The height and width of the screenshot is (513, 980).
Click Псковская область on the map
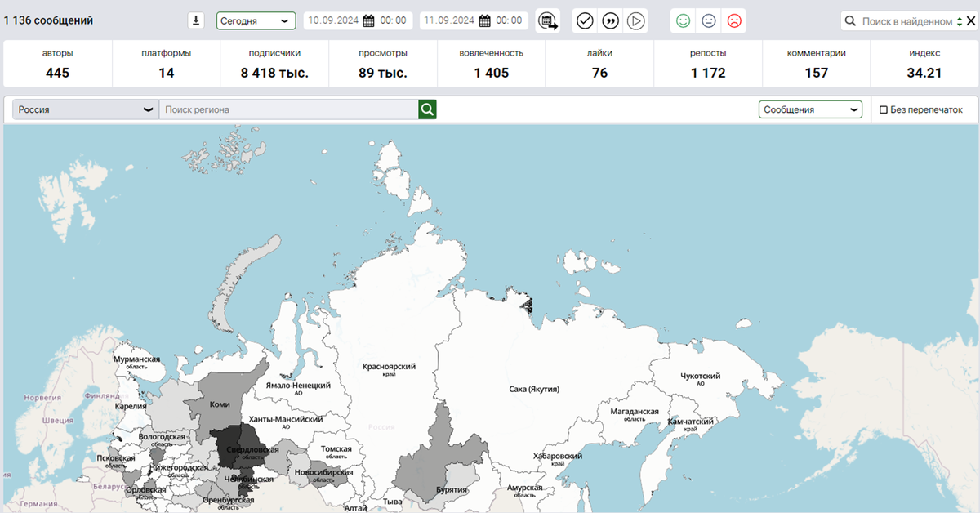pos(116,462)
